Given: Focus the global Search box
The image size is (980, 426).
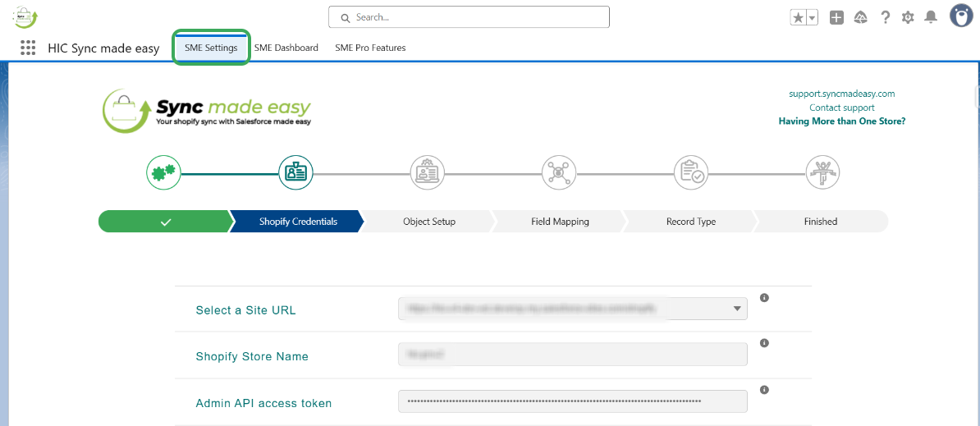Looking at the screenshot, I should coord(469,17).
